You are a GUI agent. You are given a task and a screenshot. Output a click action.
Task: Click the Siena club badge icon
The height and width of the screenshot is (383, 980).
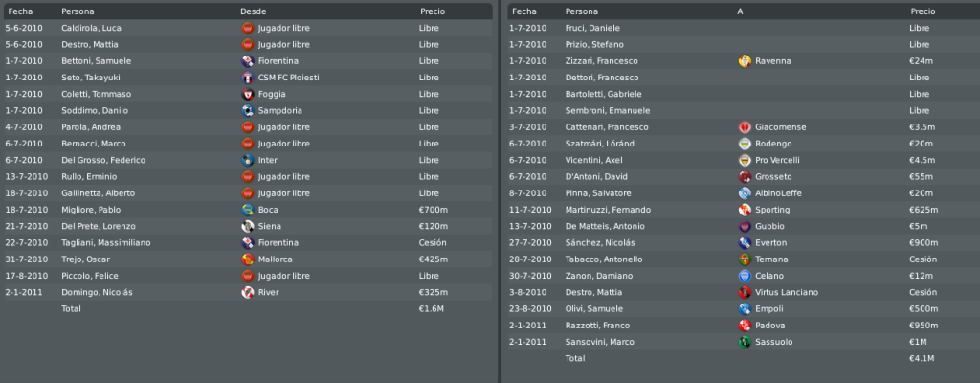pyautogui.click(x=248, y=226)
